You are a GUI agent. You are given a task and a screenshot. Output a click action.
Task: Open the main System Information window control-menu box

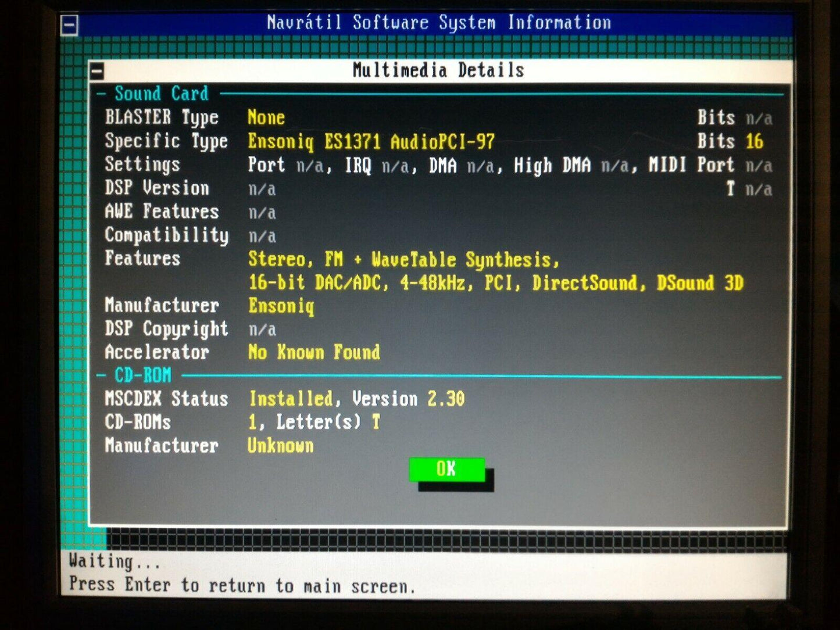tap(69, 26)
